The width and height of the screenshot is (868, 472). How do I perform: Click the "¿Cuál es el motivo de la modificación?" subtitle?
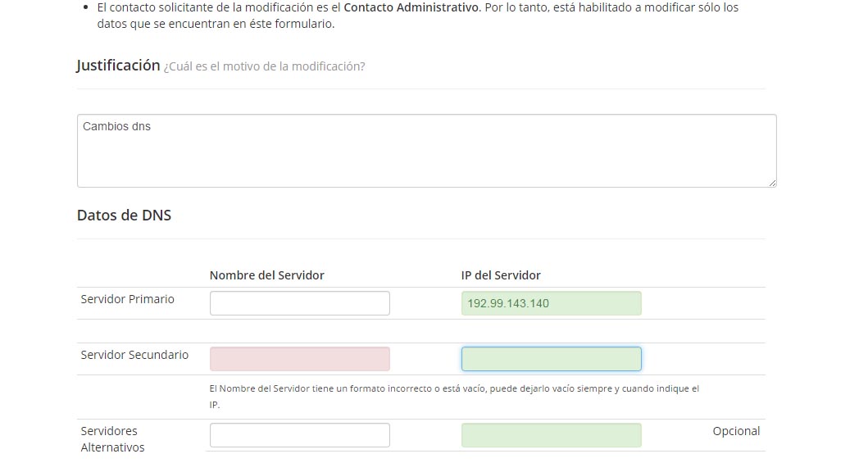tap(264, 66)
